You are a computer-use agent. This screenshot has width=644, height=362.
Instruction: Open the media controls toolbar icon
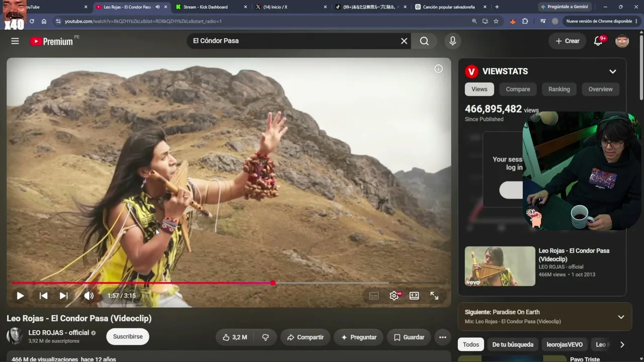click(543, 21)
